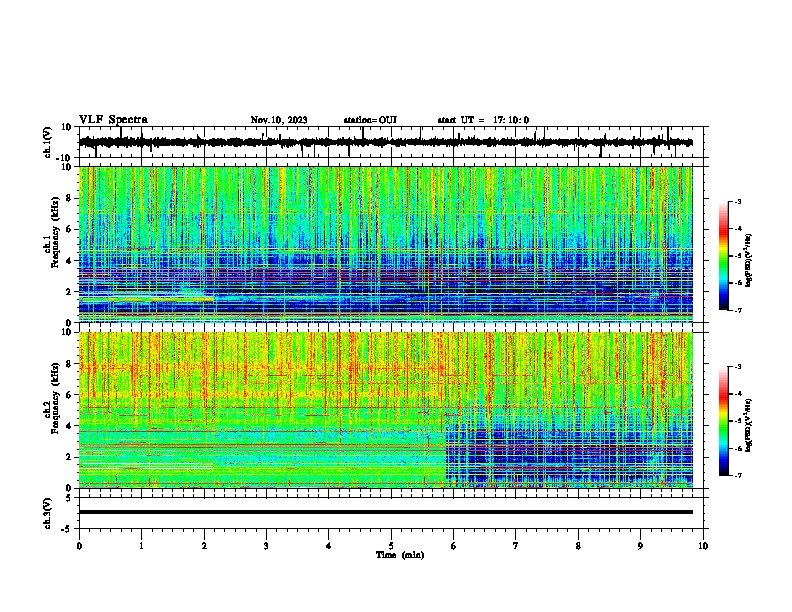Click time axis tick label "10" at bottom right
792x612 pixels.
tap(703, 546)
